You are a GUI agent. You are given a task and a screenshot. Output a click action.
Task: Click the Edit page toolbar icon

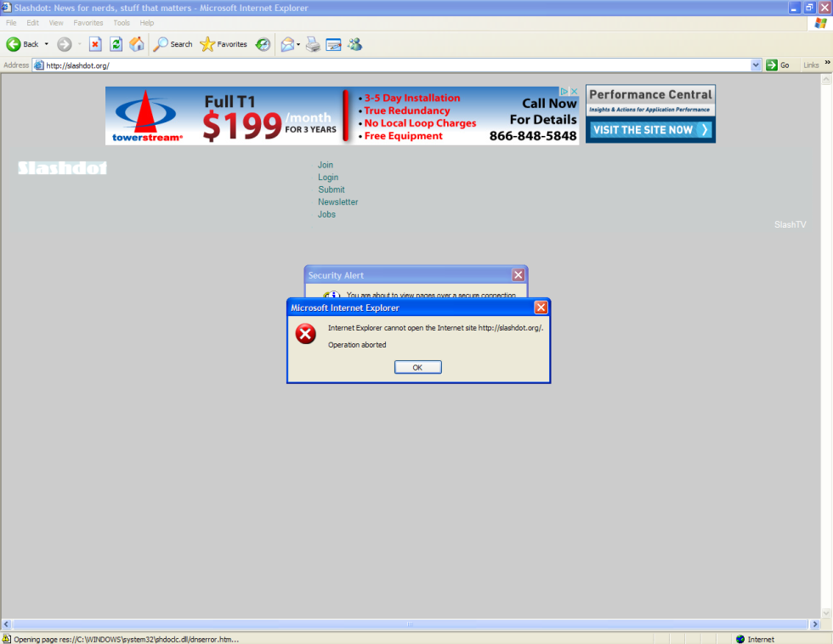point(334,44)
